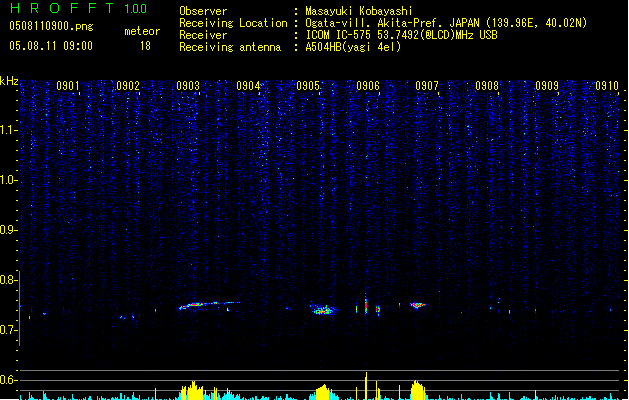Click the yellow power peak below 0907
The image size is (629, 400).
point(417,390)
